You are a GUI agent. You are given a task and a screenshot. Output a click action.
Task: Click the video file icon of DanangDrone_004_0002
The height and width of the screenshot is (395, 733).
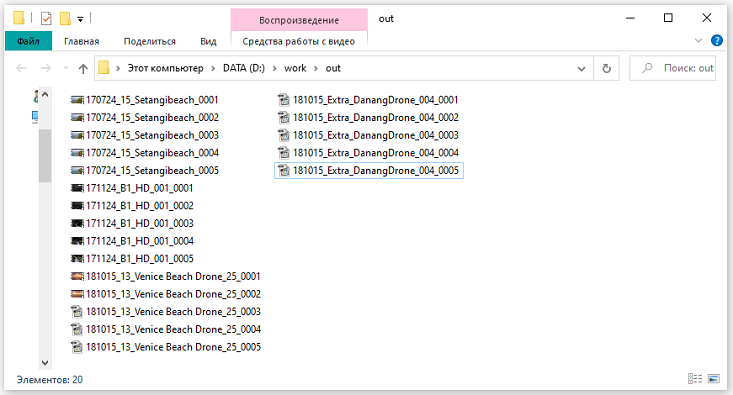pyautogui.click(x=284, y=117)
